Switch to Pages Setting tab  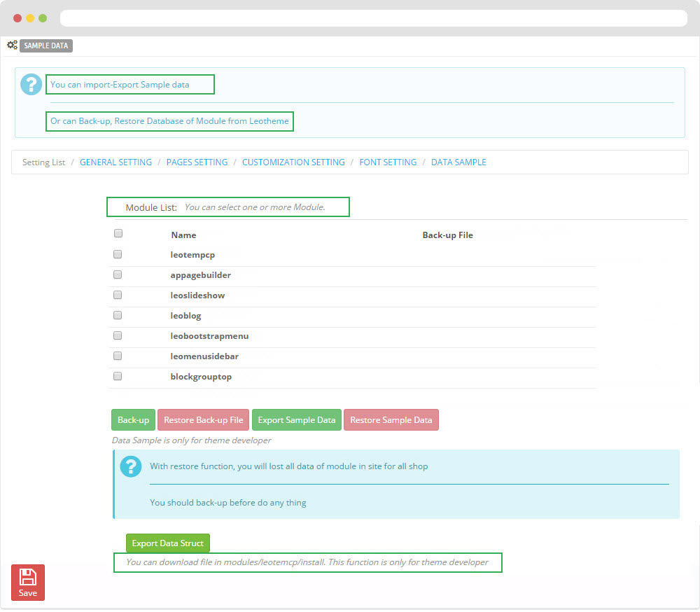197,162
